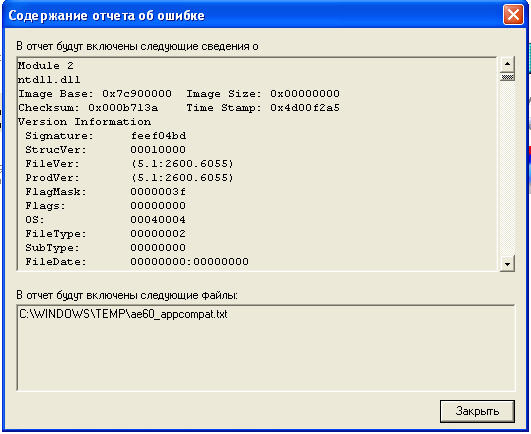Click the FileVer value (5.1:2600.6055)

[x=182, y=164]
